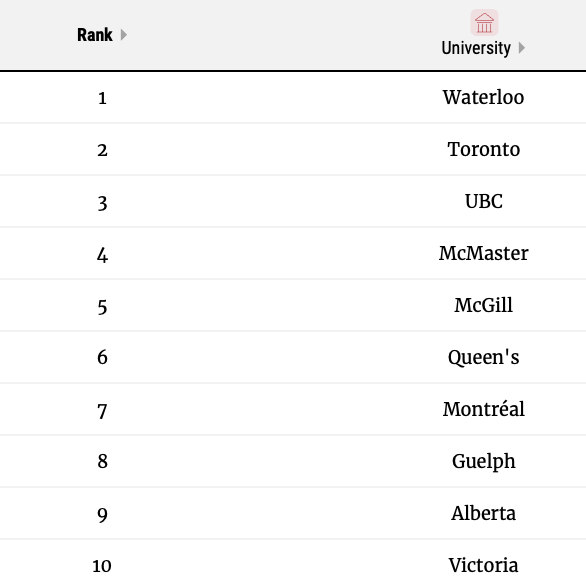Image resolution: width=586 pixels, height=586 pixels.
Task: Click rank number 5 cell
Action: pos(102,307)
